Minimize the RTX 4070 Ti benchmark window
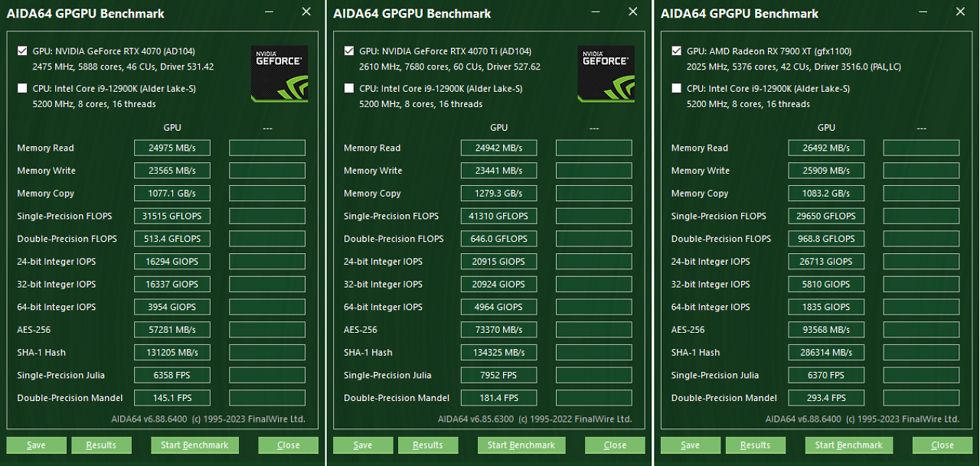Screen dimensions: 980x466 595,12
